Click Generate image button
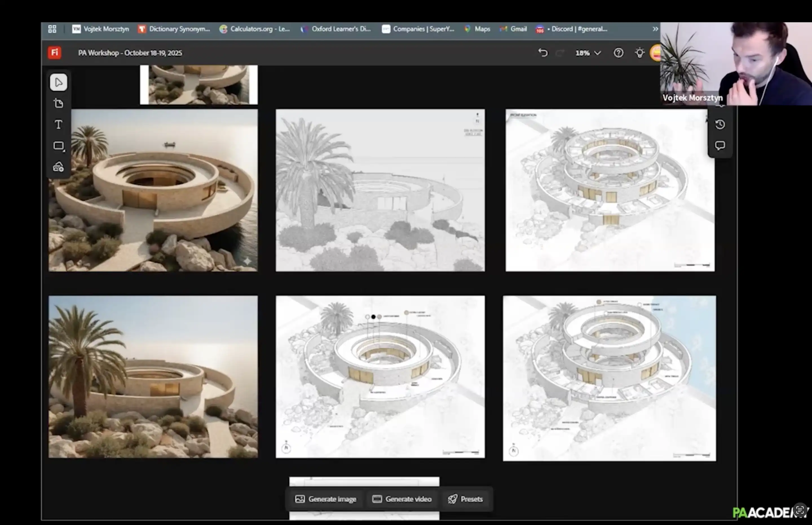Image resolution: width=812 pixels, height=525 pixels. [325, 499]
